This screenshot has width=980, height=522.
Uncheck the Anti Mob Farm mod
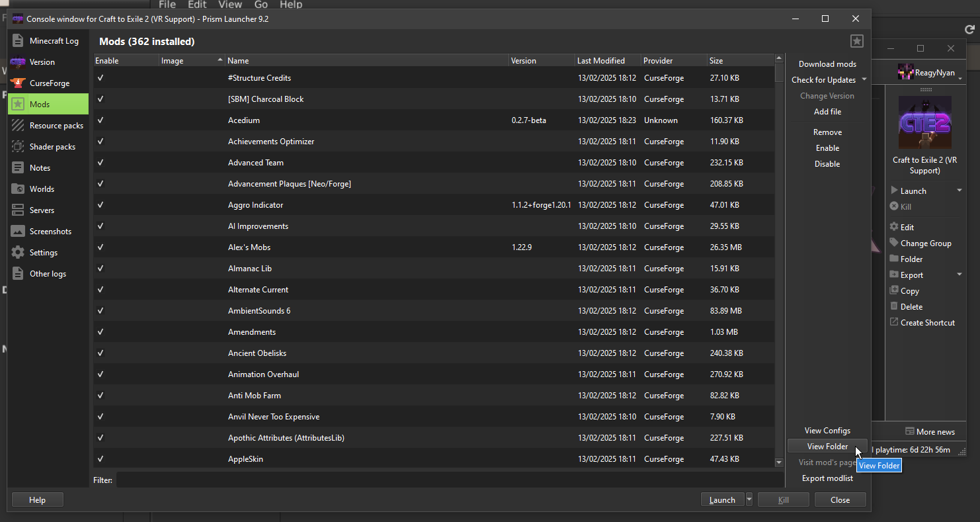101,396
